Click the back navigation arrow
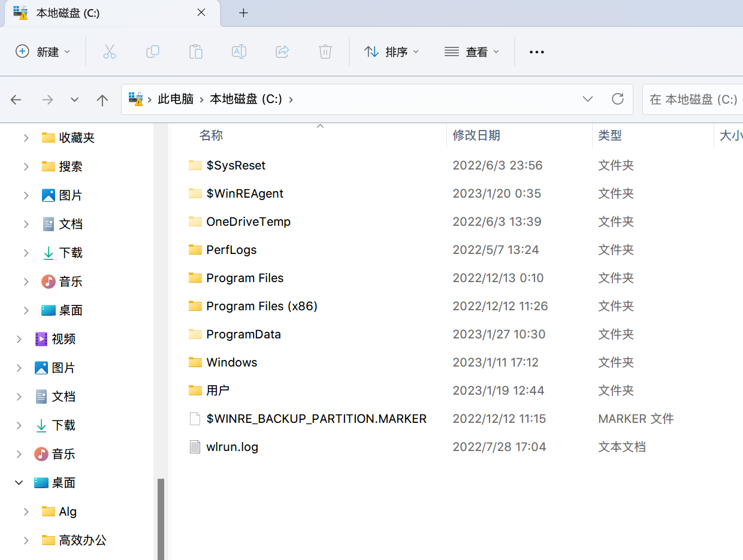Image resolution: width=743 pixels, height=560 pixels. coord(16,99)
